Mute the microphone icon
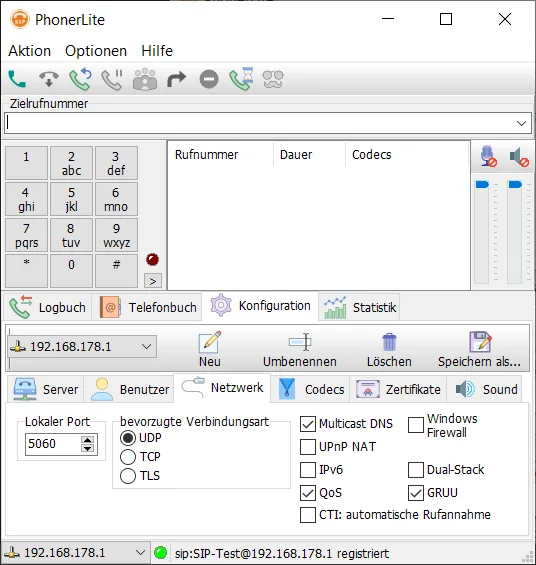 pyautogui.click(x=488, y=156)
